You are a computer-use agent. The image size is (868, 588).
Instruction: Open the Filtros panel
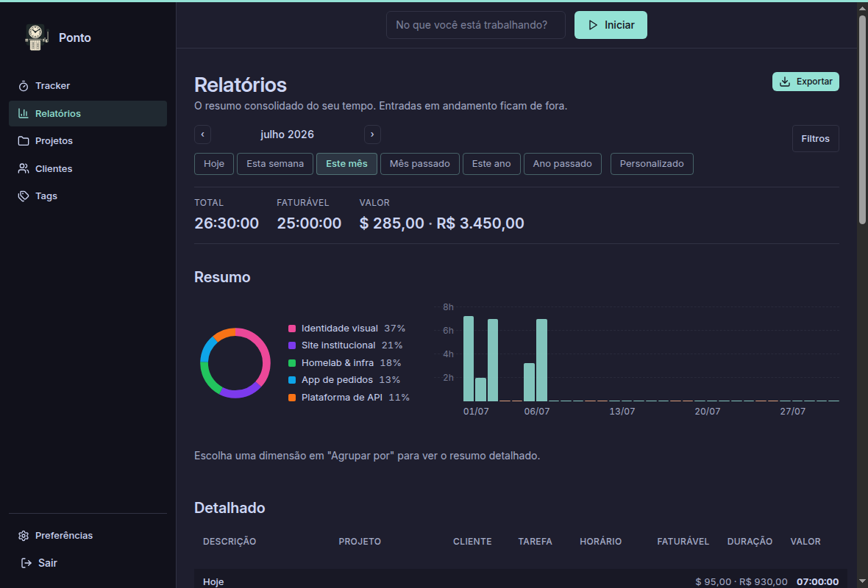coord(816,138)
